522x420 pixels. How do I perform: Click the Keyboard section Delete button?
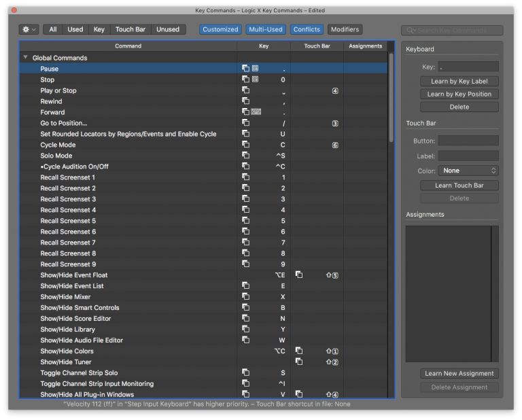(x=459, y=107)
